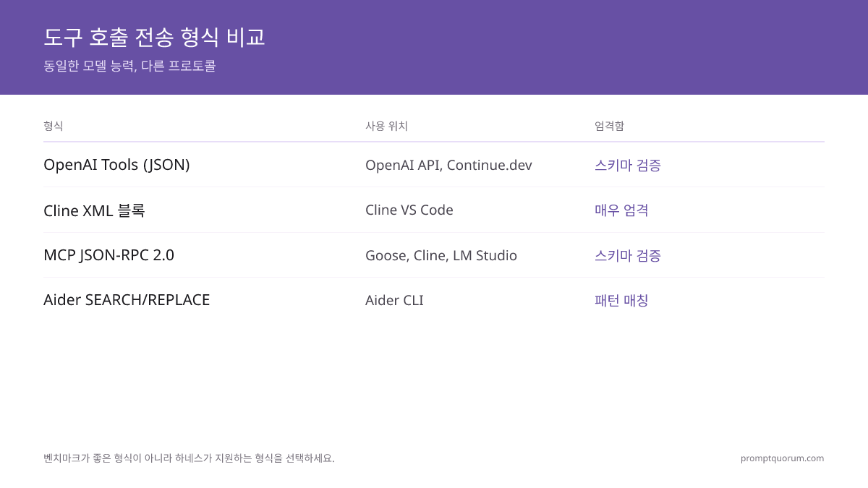
Task: Click the title '도구 호출 전송 형식 비교'
Action: [154, 37]
